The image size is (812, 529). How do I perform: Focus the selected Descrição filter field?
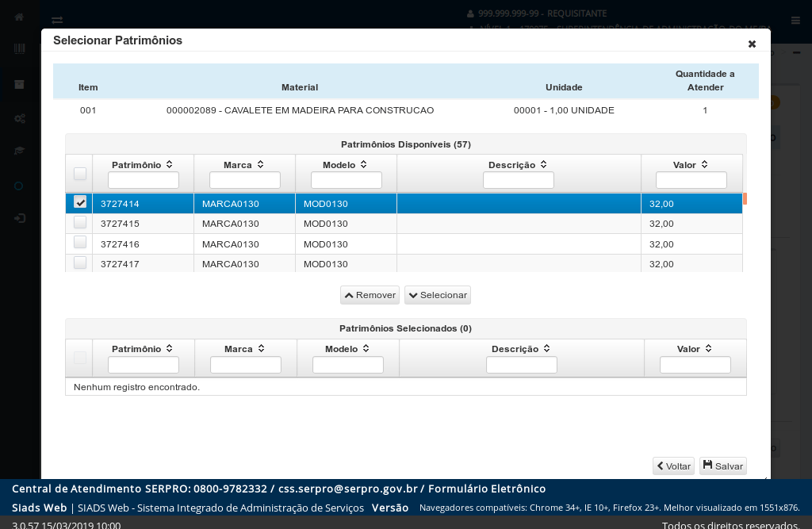pyautogui.click(x=522, y=365)
